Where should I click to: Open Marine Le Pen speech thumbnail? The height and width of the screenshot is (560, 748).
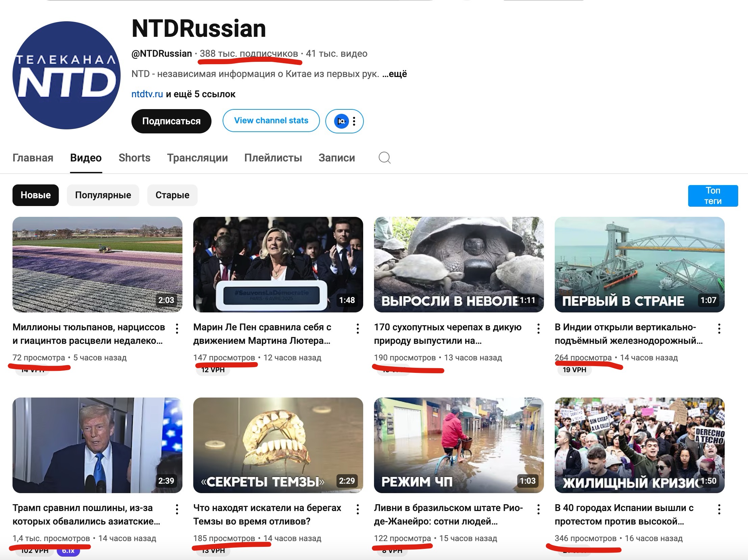point(278,264)
